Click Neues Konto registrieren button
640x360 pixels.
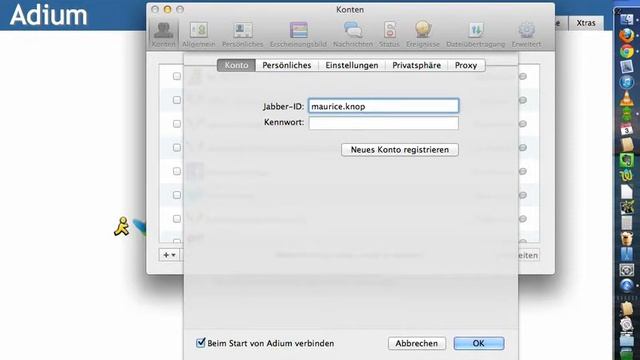coord(400,150)
